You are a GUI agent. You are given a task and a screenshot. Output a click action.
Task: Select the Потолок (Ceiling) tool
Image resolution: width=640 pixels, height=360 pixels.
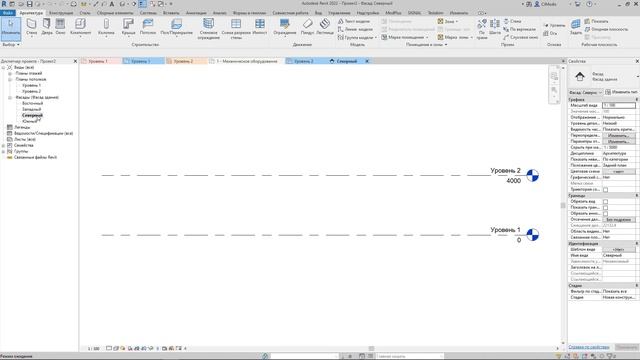(x=148, y=27)
